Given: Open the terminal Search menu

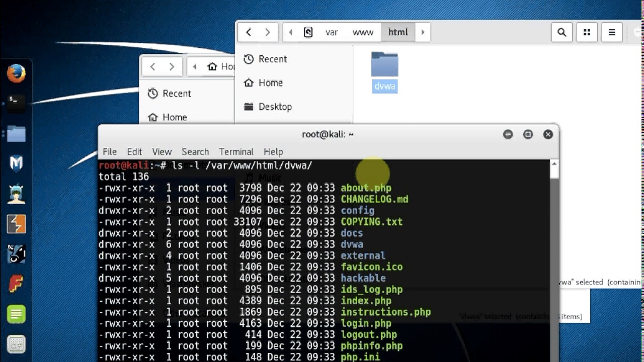Looking at the screenshot, I should pyautogui.click(x=195, y=151).
